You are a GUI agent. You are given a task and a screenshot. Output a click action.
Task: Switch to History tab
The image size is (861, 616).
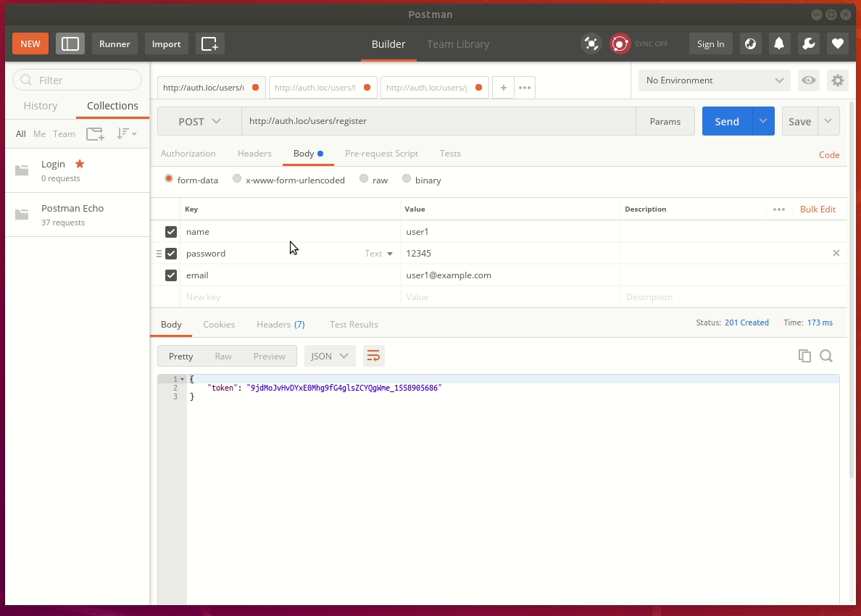tap(41, 105)
